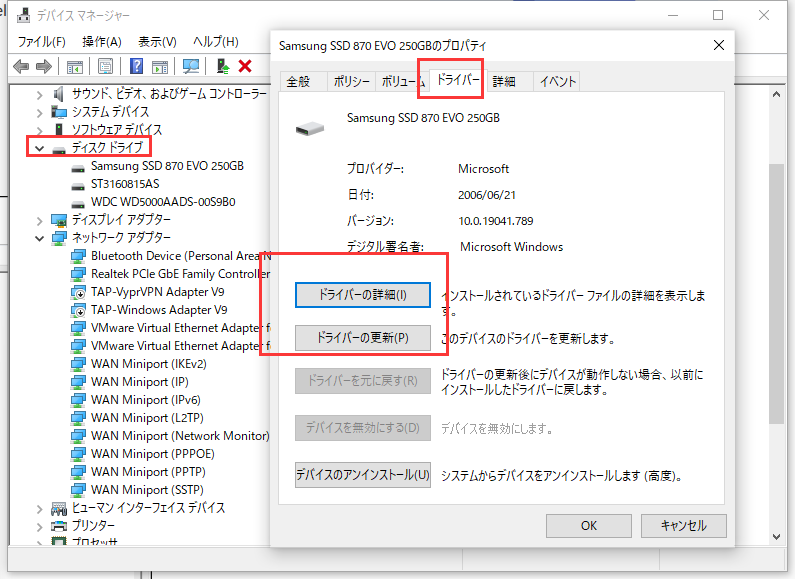Expand the ディスプレイ アダプター node
This screenshot has height=579, width=795.
point(40,221)
